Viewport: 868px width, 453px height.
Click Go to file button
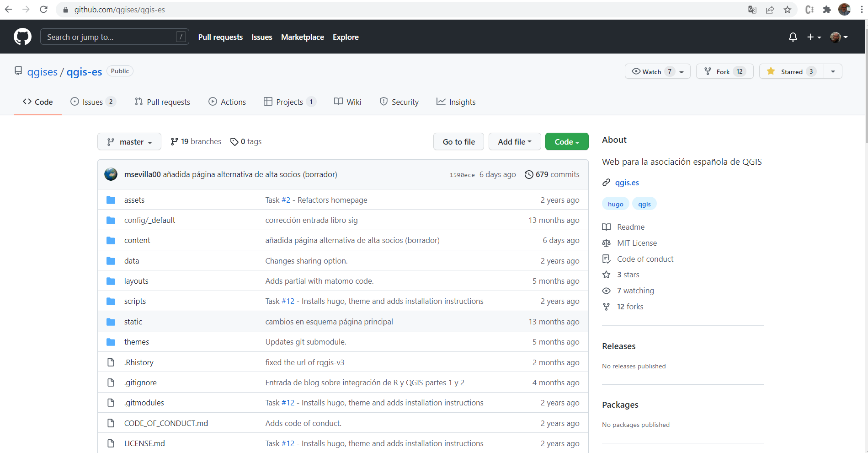tap(459, 142)
